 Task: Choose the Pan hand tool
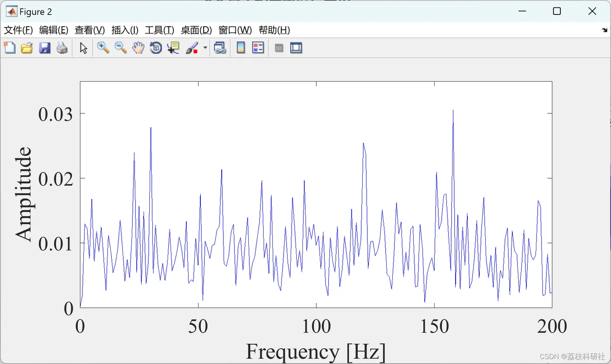[138, 48]
